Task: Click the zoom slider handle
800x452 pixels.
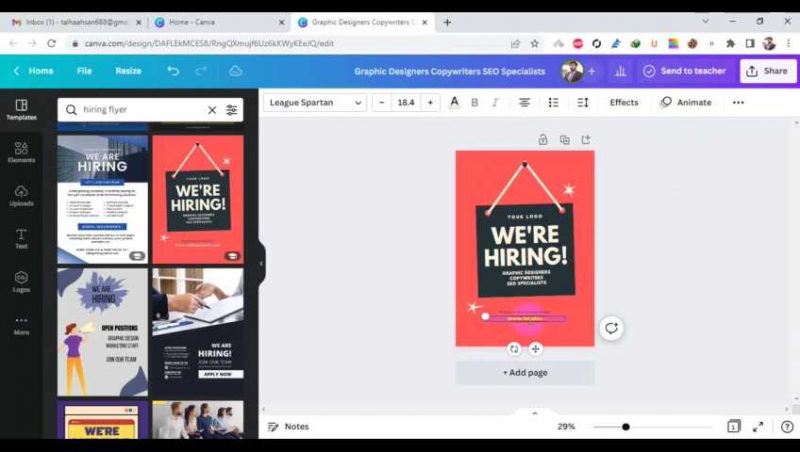Action: click(626, 427)
